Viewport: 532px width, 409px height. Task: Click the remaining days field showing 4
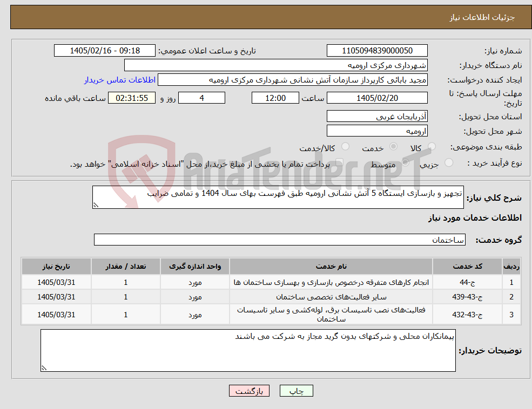point(201,98)
